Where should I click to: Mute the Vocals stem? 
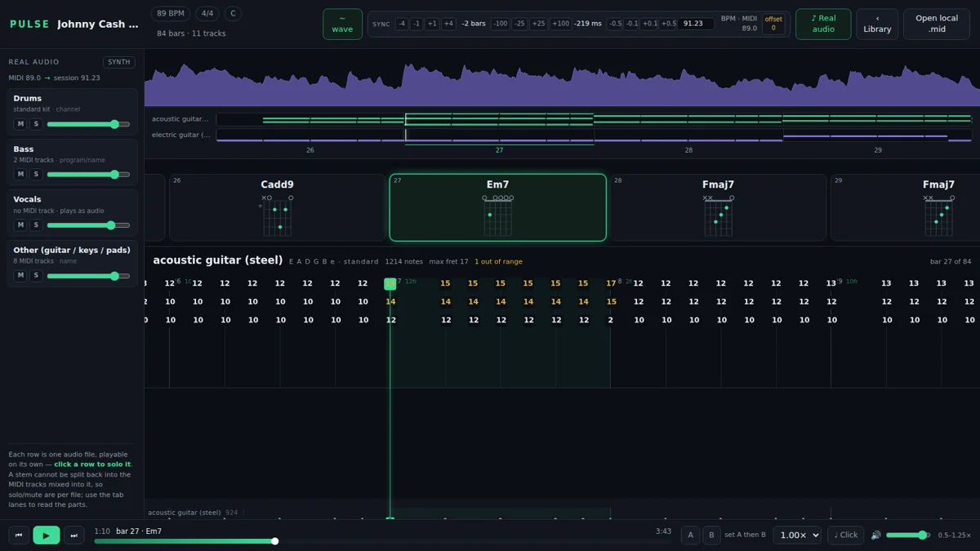[x=20, y=225]
